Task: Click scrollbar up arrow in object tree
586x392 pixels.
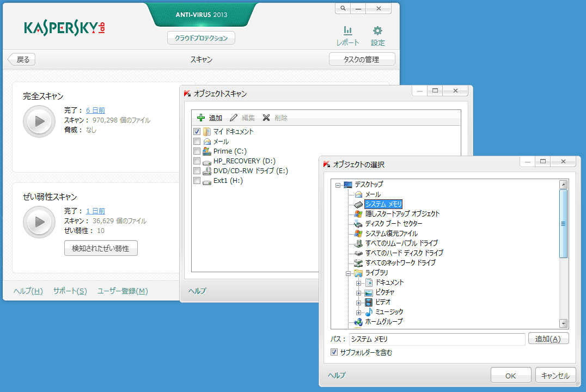Action: [x=564, y=184]
